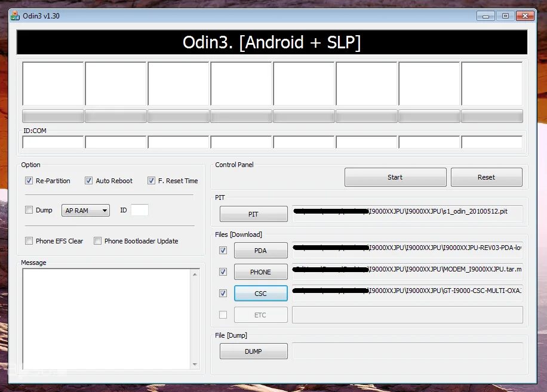Image resolution: width=547 pixels, height=392 pixels.
Task: Click the Start button
Action: point(395,177)
